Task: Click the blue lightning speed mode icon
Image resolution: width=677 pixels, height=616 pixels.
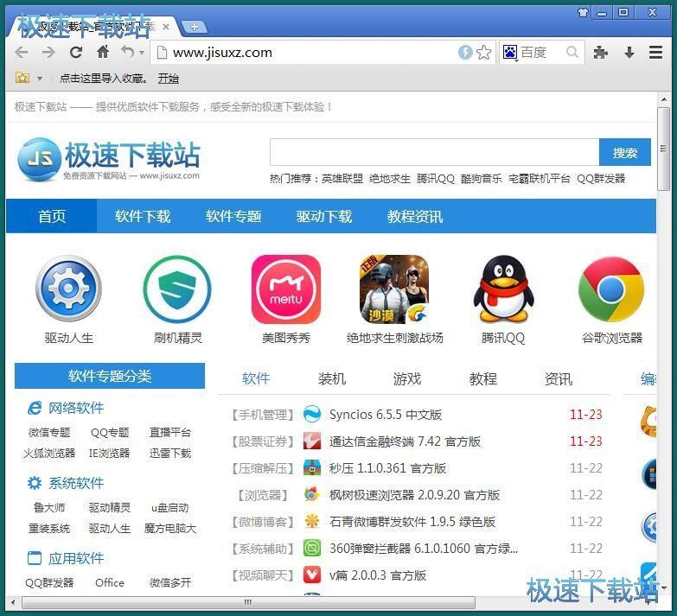Action: (x=465, y=52)
